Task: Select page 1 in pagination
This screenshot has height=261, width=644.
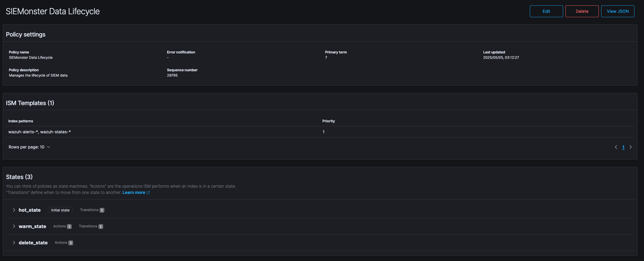Action: point(623,147)
